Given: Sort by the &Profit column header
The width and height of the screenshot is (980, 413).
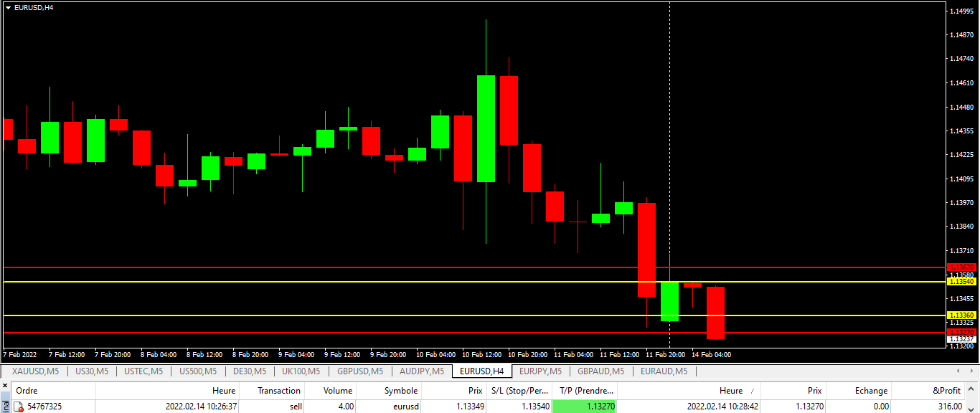Looking at the screenshot, I should pyautogui.click(x=928, y=391).
